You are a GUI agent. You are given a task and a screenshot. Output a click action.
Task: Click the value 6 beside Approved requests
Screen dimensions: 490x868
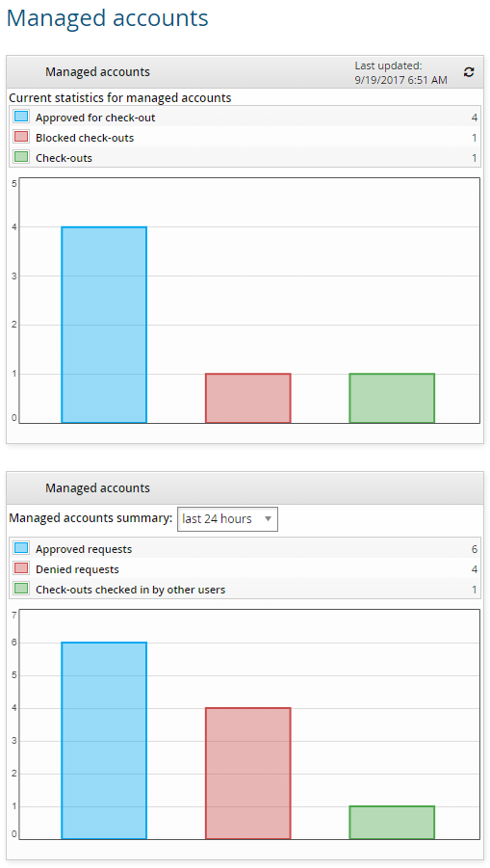click(475, 549)
